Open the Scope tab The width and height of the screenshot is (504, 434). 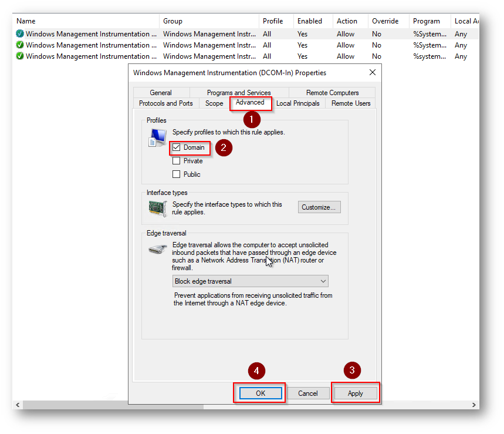(214, 103)
